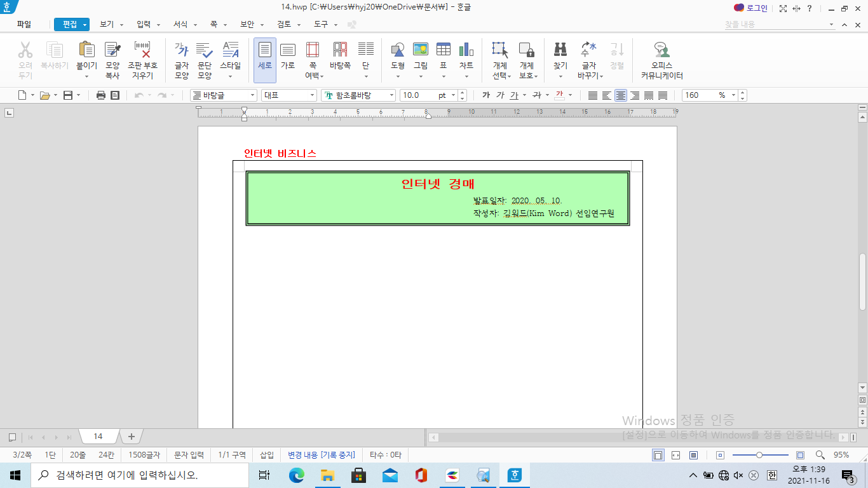
Task: Open the font size dropdown arrow
Action: (x=454, y=95)
